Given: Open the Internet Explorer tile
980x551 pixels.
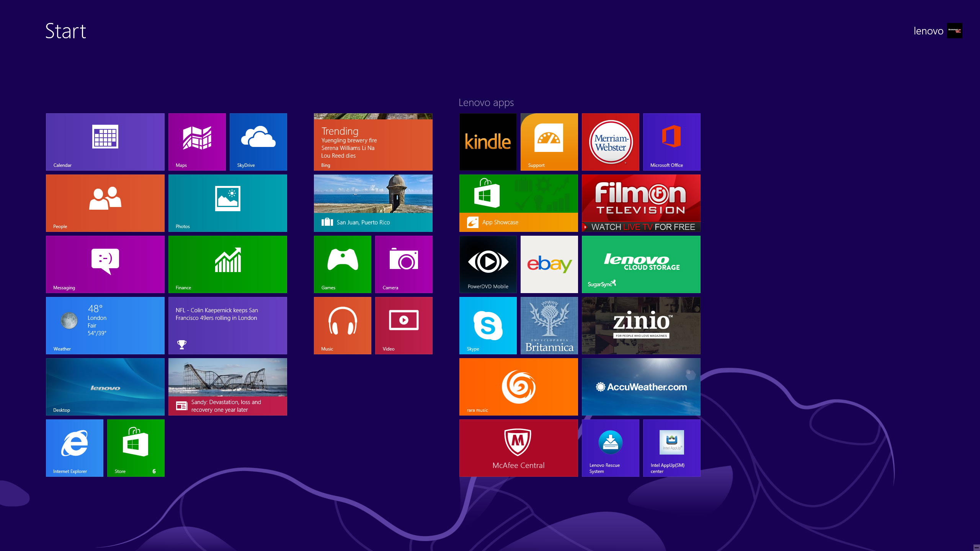Looking at the screenshot, I should (x=74, y=448).
